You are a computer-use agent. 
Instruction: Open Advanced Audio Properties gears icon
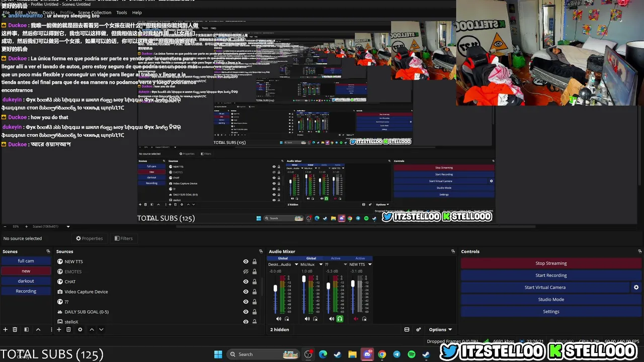coord(418,329)
